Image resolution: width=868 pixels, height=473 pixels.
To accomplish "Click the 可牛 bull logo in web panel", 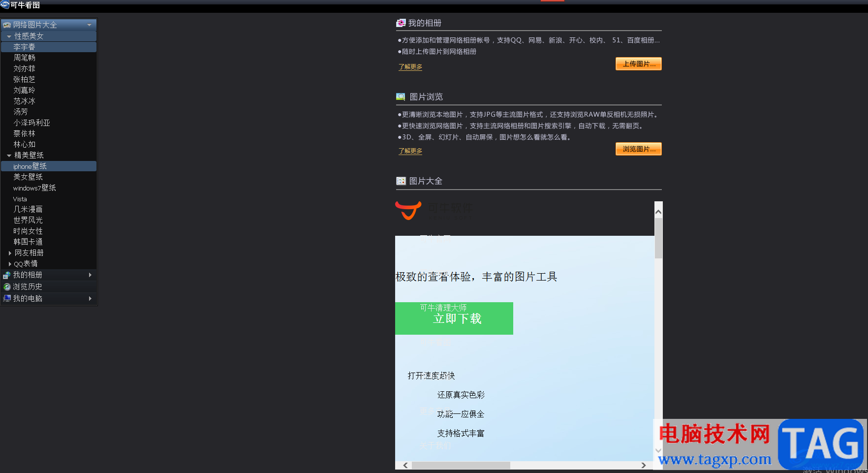I will pyautogui.click(x=408, y=211).
